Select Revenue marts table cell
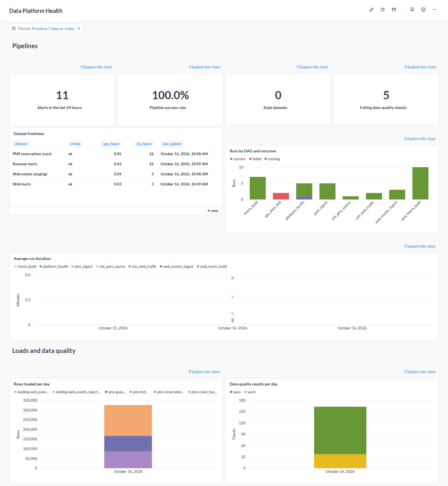The height and width of the screenshot is (486, 448). [25, 164]
